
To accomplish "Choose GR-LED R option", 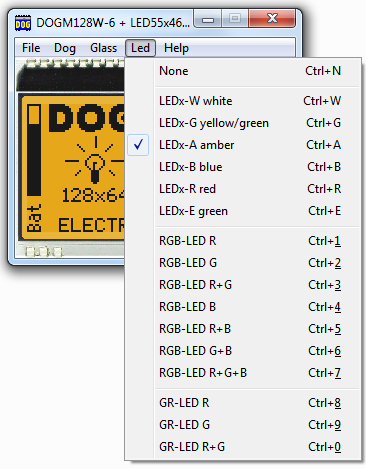I will (x=243, y=403).
